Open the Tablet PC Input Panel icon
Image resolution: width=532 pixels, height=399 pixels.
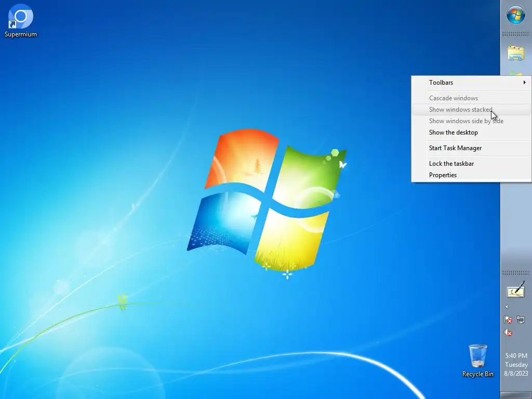pyautogui.click(x=516, y=290)
